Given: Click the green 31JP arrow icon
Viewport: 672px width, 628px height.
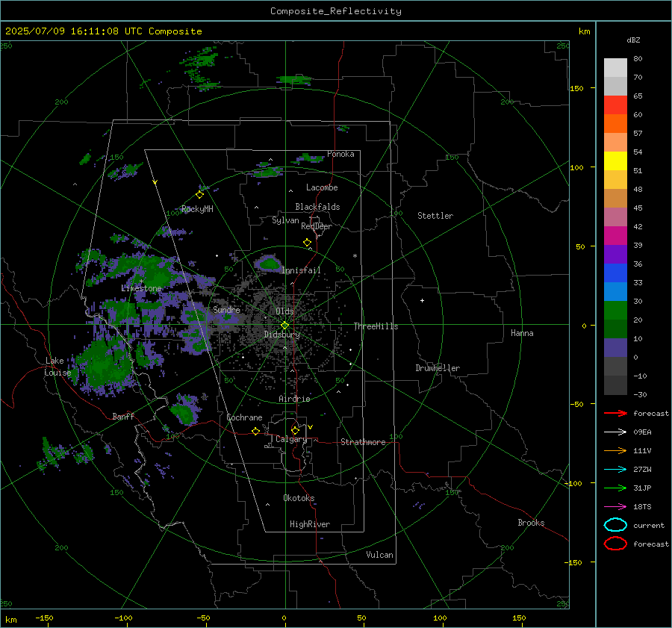Looking at the screenshot, I should coord(615,488).
